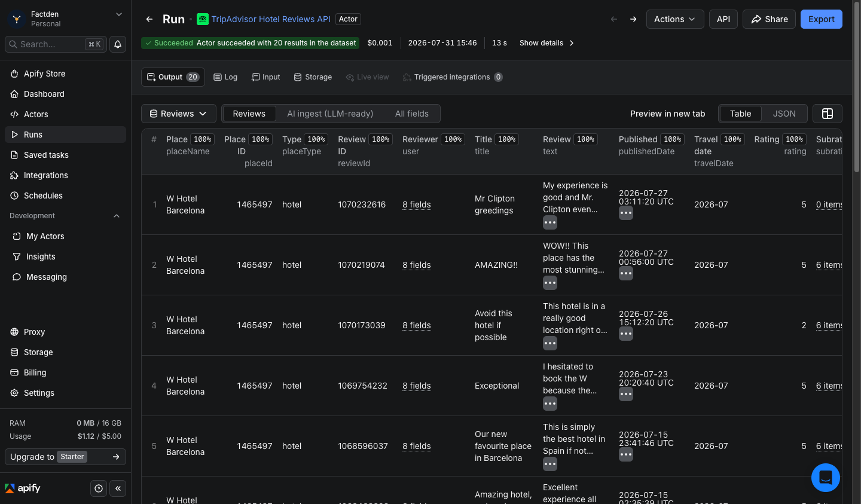This screenshot has height=504, width=861.
Task: Collapse sidebar with double chevron icon
Action: [118, 488]
